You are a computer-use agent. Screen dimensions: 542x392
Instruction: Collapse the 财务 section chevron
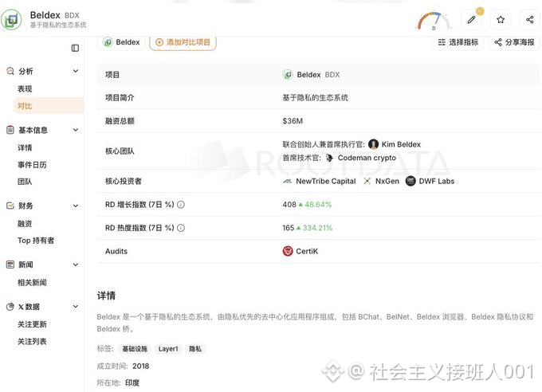76,206
